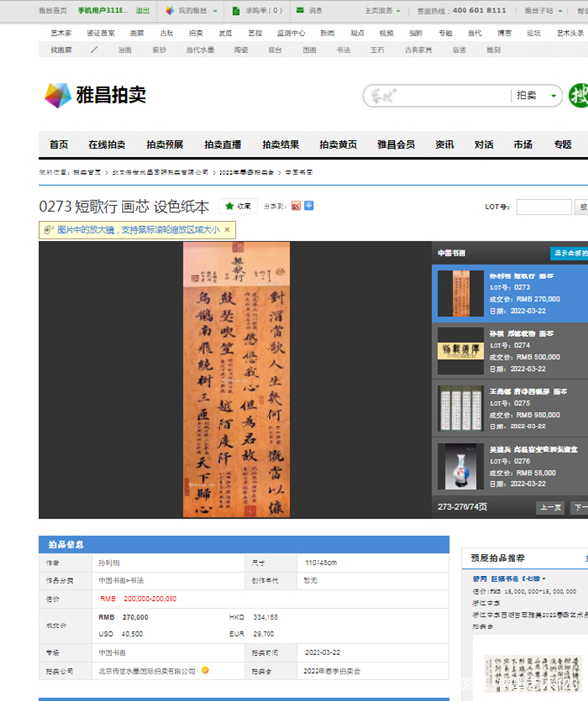Viewport: 588px width, 701px height.
Task: Click the 新闻 navigation link
Action: (327, 33)
